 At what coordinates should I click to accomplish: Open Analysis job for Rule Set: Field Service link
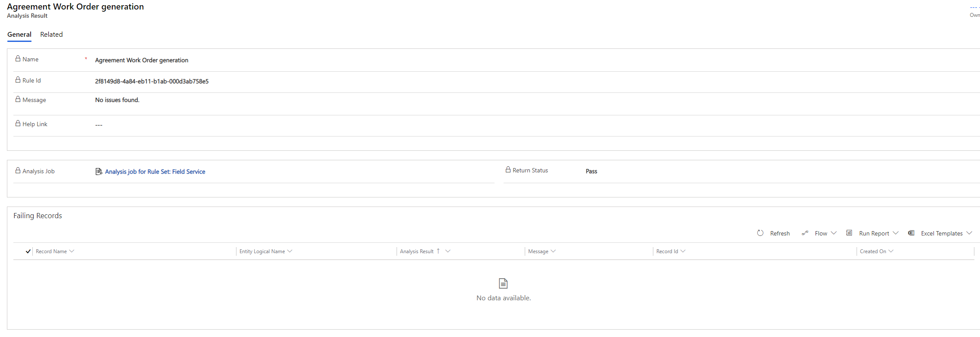pos(155,172)
